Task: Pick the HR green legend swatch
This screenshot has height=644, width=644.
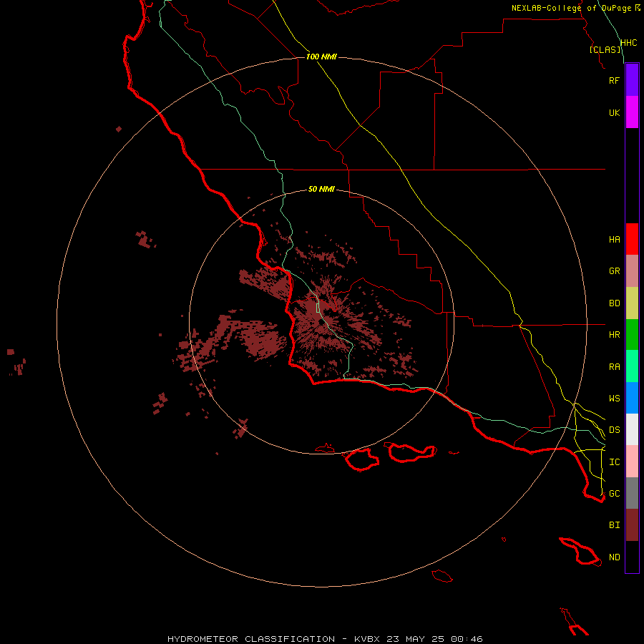Action: tap(632, 334)
